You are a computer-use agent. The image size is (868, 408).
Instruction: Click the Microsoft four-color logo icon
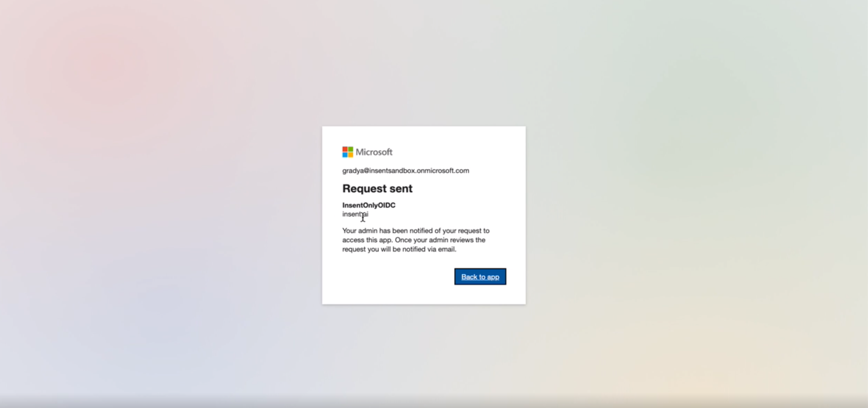[347, 152]
